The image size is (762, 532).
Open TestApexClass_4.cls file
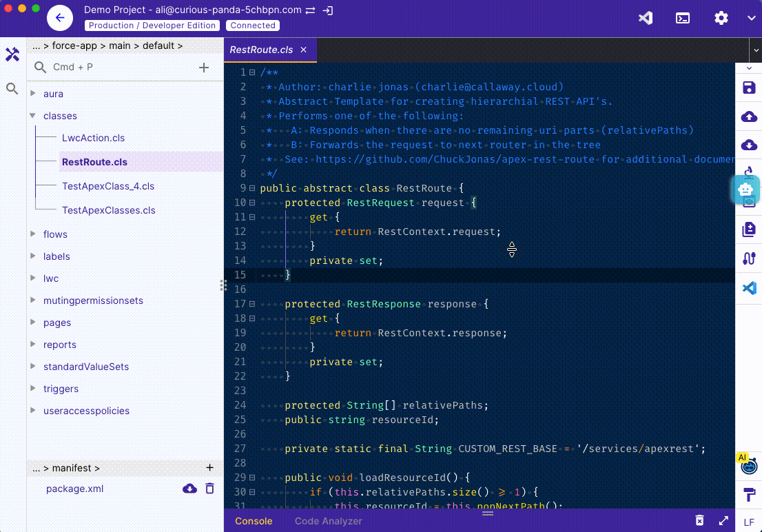click(108, 186)
